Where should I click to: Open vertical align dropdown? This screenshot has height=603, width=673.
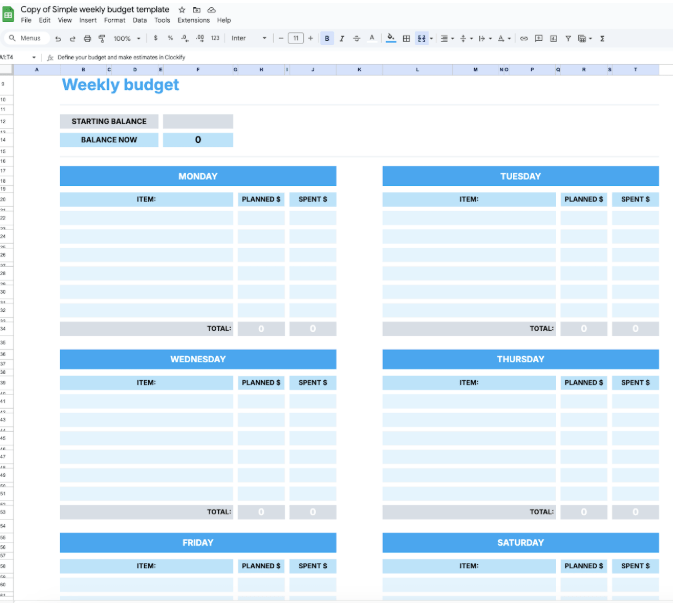tap(466, 39)
